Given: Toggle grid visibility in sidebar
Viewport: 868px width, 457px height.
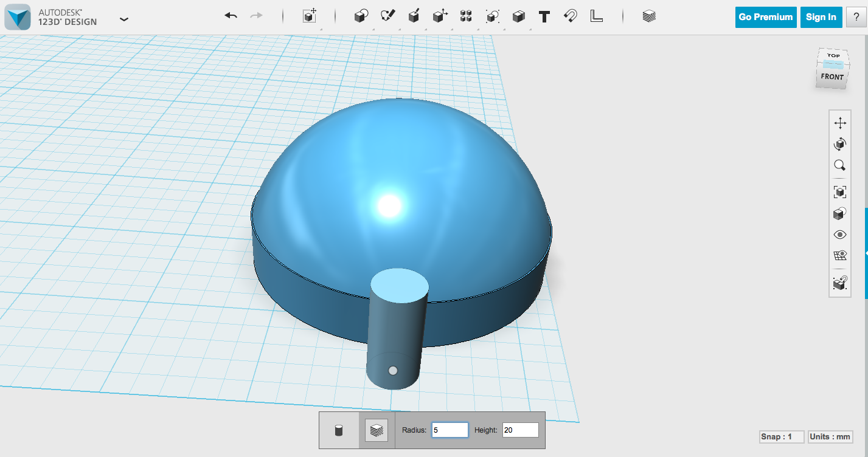Looking at the screenshot, I should click(840, 255).
